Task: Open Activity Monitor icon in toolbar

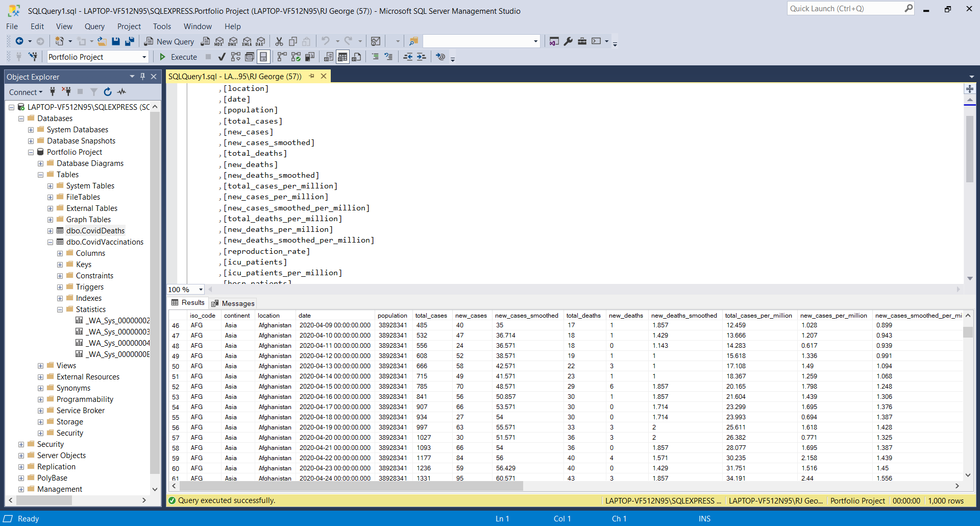Action: click(376, 41)
